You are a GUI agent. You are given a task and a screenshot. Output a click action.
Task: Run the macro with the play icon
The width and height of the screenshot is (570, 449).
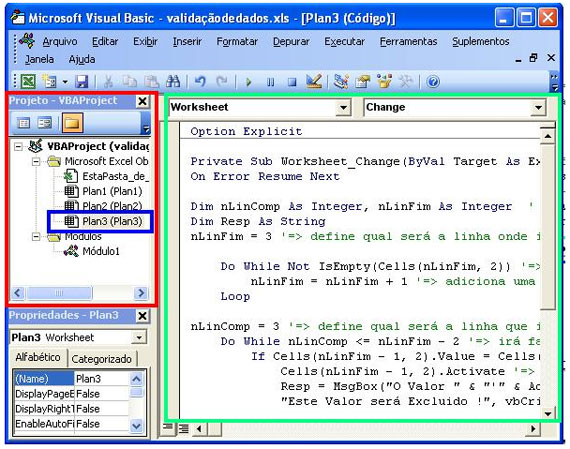(x=249, y=82)
